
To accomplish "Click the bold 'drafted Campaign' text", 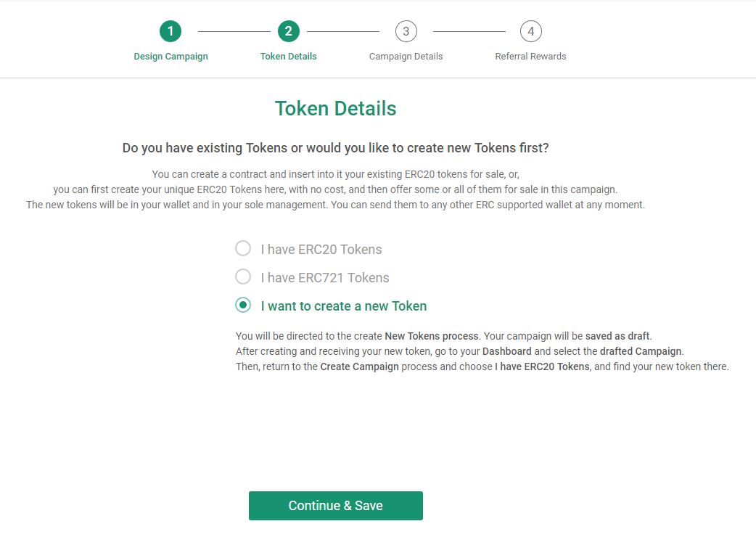I will [x=641, y=351].
